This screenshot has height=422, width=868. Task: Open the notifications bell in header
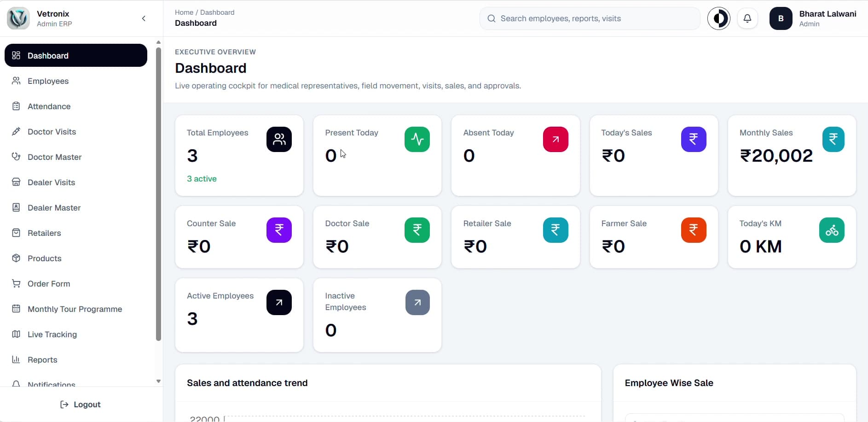click(x=747, y=18)
